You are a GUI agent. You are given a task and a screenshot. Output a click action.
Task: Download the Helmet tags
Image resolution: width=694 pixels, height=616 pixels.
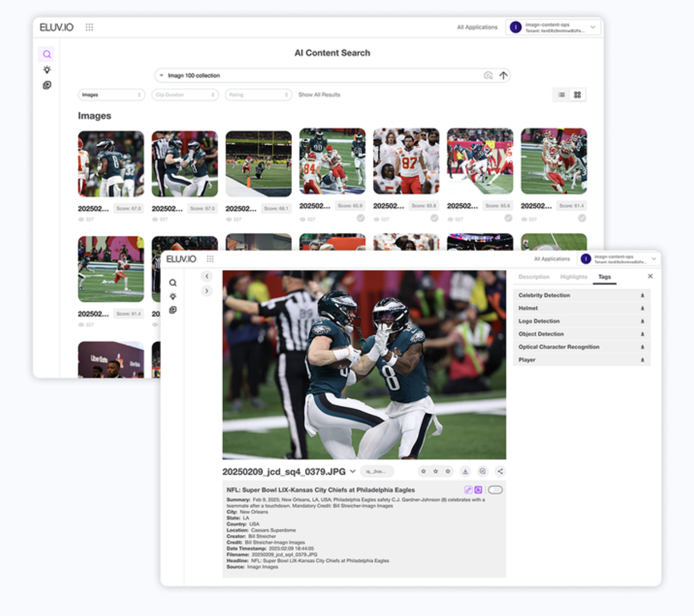click(642, 308)
